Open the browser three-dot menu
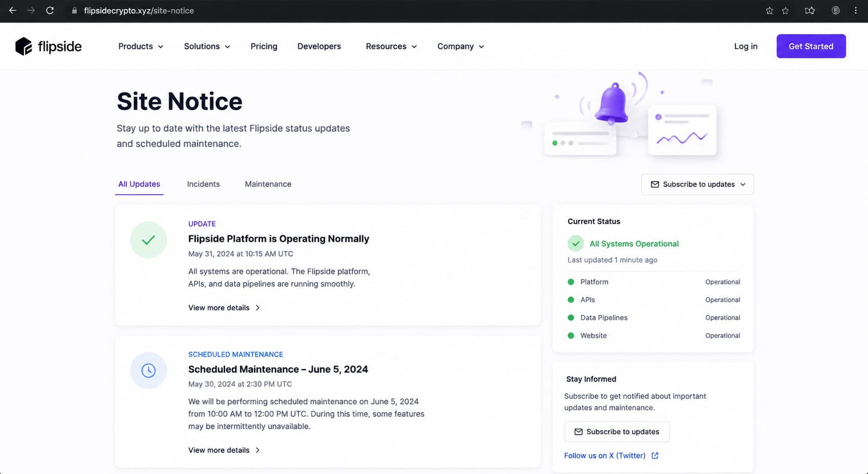This screenshot has width=868, height=474. pos(856,10)
